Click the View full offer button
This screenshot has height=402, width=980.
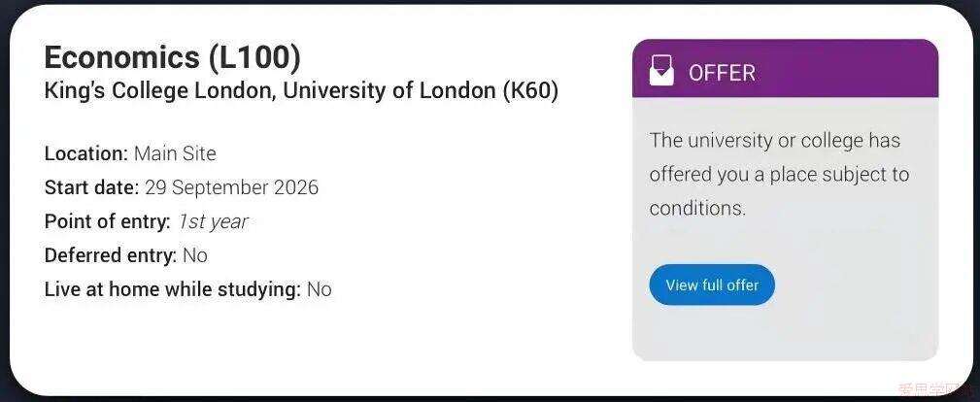(712, 285)
